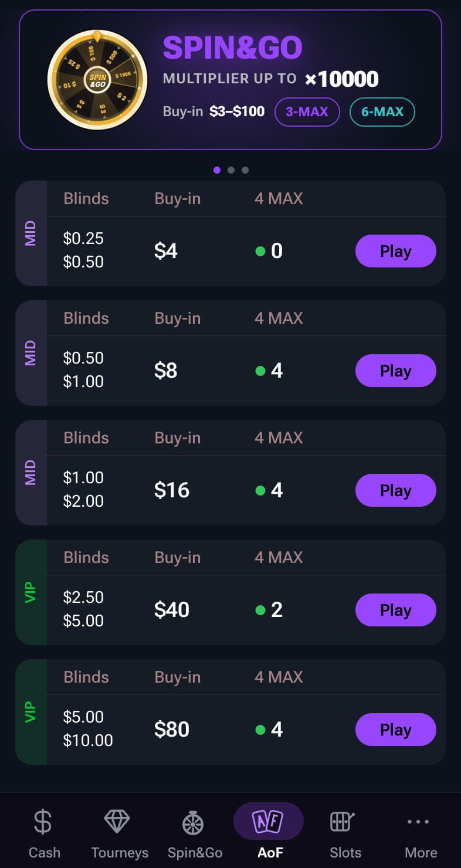The image size is (461, 868).
Task: Select the 6-MAX option in banner
Action: pos(382,112)
